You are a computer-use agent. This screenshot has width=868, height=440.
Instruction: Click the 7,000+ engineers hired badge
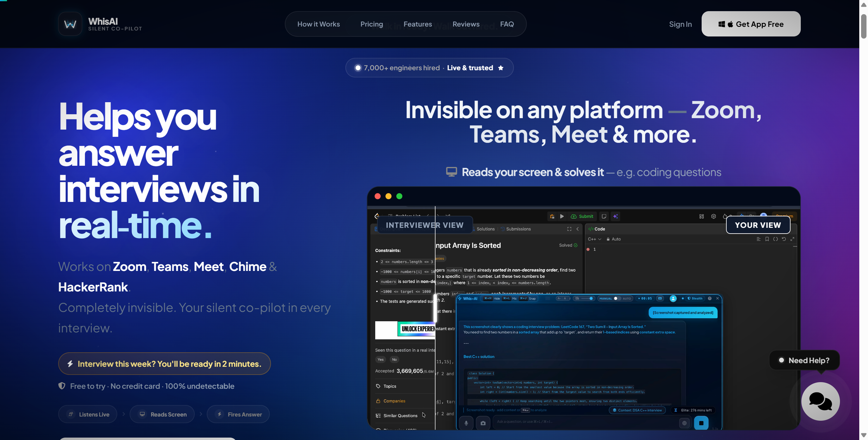pyautogui.click(x=429, y=68)
